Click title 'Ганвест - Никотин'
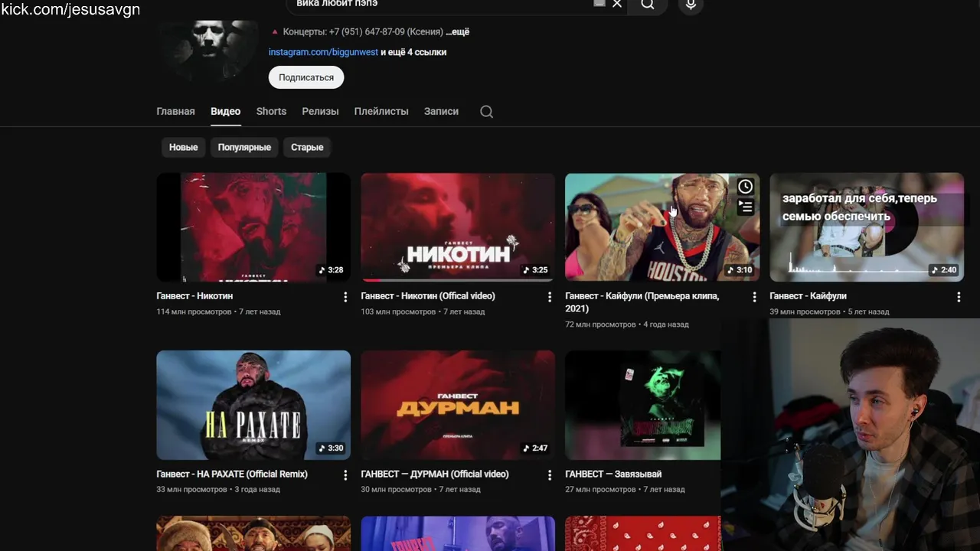This screenshot has height=551, width=980. pyautogui.click(x=194, y=296)
